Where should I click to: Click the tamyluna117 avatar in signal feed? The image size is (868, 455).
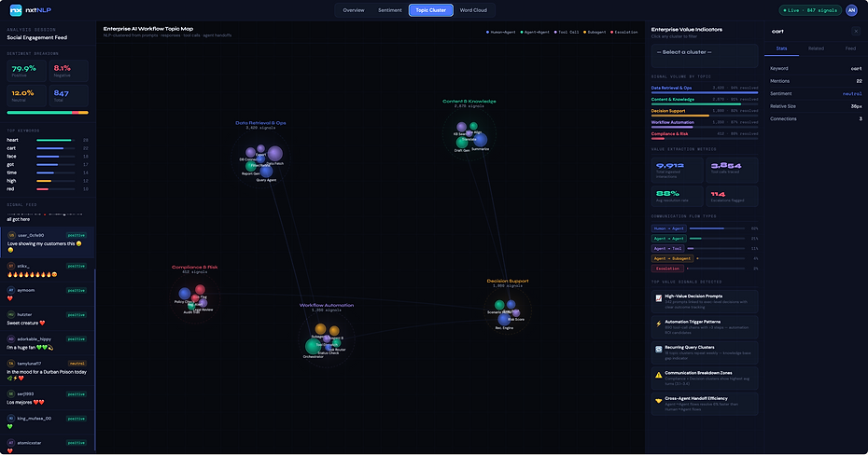pos(11,364)
